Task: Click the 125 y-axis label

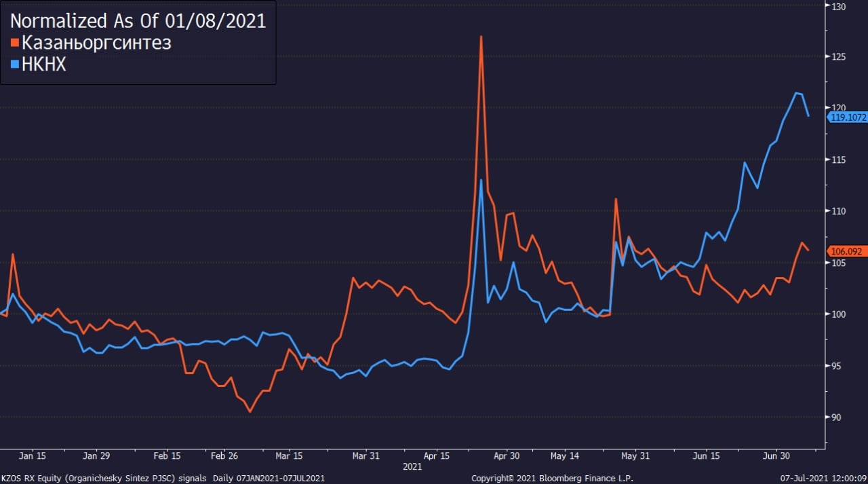Action: (x=837, y=57)
